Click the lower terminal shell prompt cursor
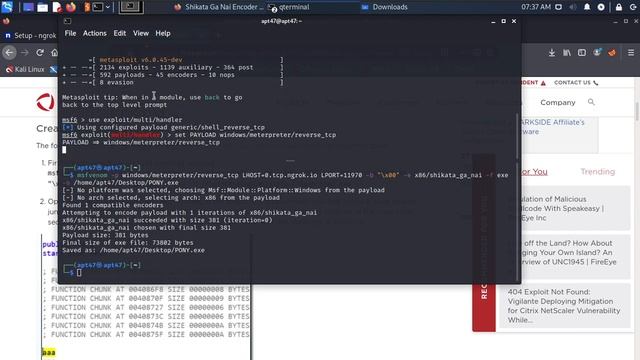This screenshot has width=640, height=360. coord(79,273)
